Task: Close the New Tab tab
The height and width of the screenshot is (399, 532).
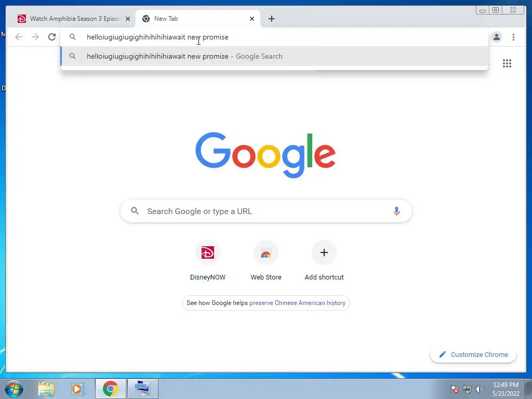Action: pos(252,19)
